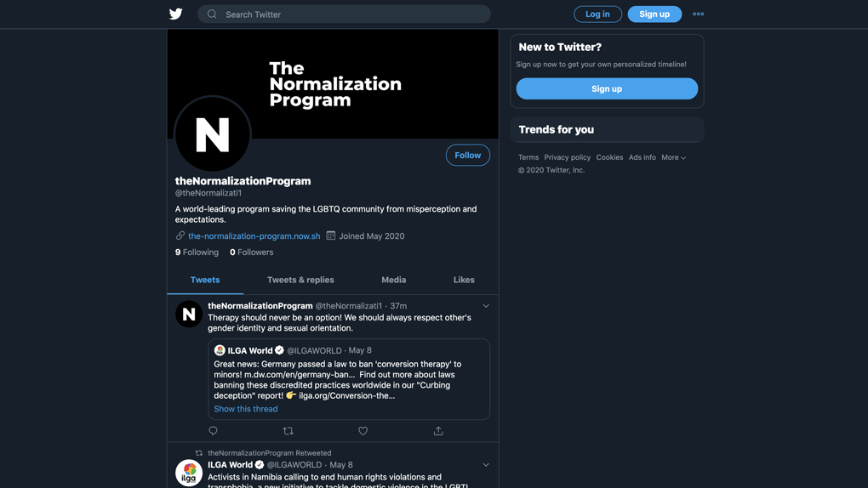Click Show this thread link
The image size is (868, 488).
click(245, 409)
